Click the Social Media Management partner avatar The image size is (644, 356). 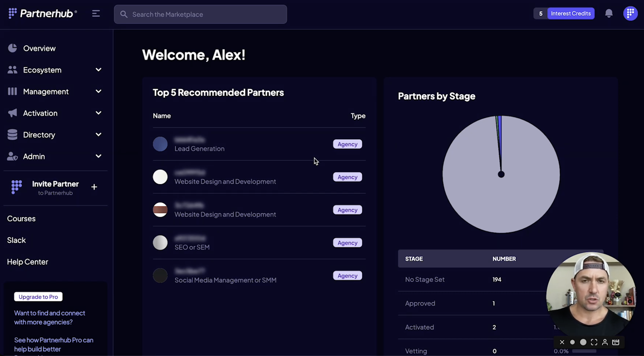pyautogui.click(x=160, y=275)
